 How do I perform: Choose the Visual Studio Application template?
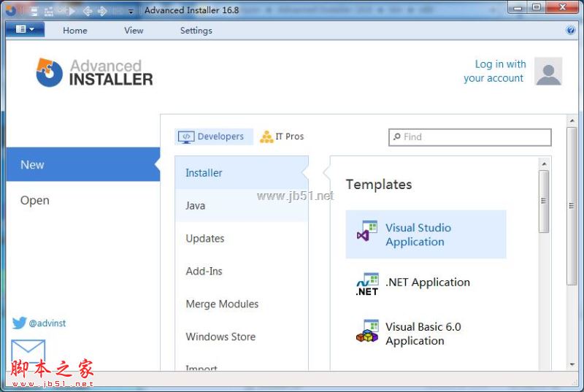tap(426, 234)
